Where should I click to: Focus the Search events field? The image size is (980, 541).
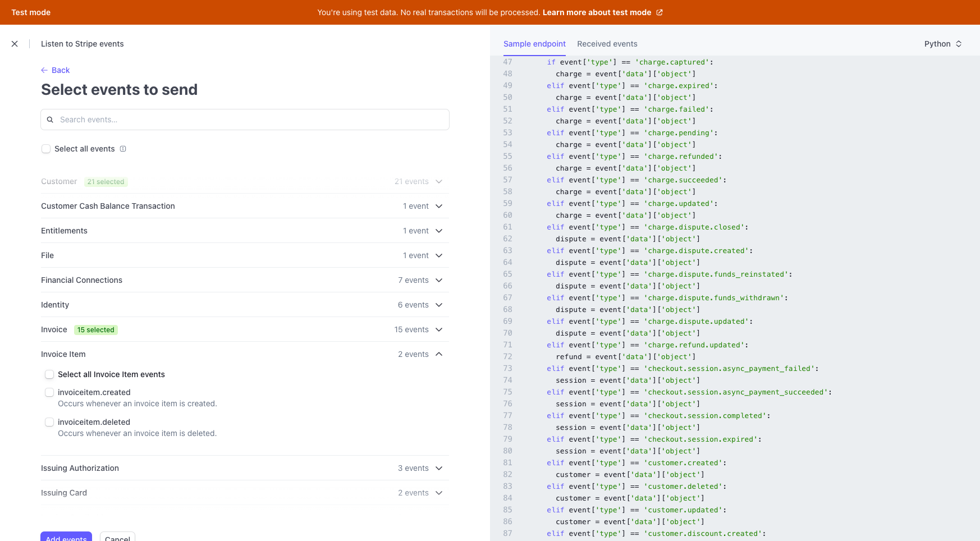(x=245, y=120)
